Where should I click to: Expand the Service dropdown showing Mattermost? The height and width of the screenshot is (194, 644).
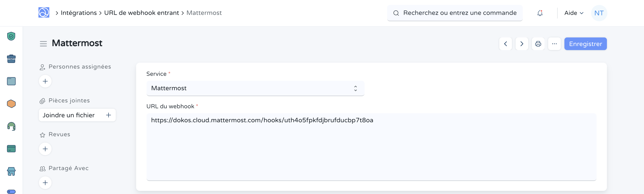(255, 88)
